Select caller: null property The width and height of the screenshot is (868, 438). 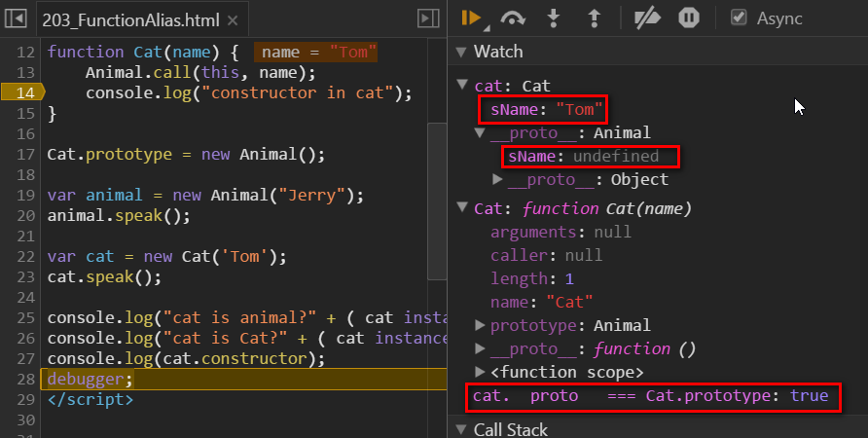546,255
